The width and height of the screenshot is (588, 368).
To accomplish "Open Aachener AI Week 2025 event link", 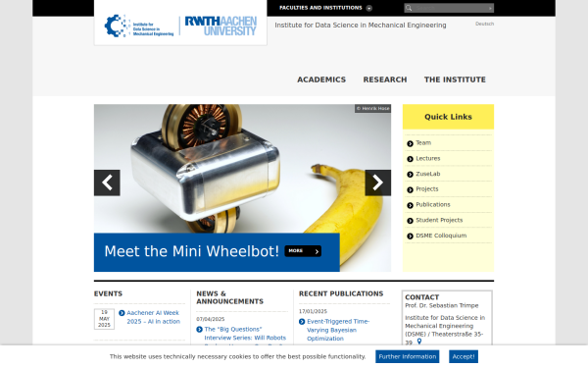I will (153, 317).
